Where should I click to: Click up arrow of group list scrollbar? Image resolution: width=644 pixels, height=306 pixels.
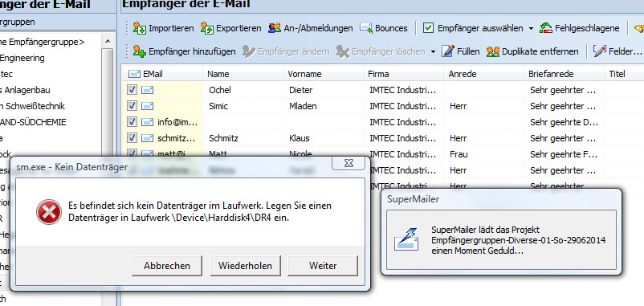107,41
